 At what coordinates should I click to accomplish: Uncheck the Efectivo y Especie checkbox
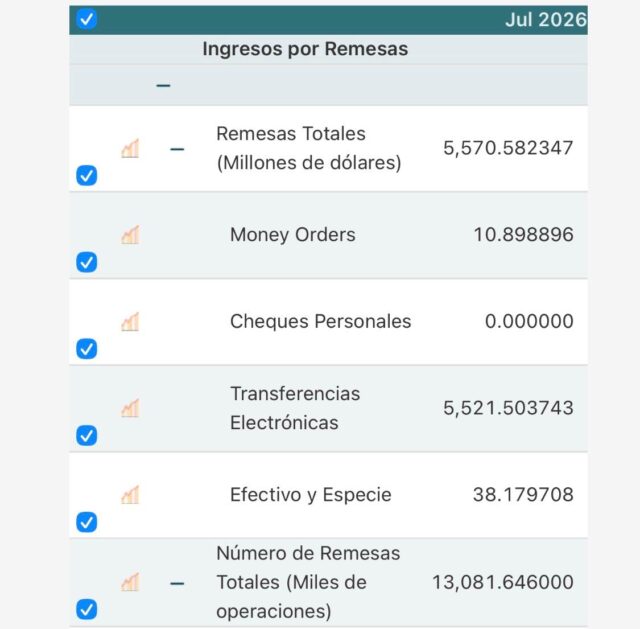point(87,522)
